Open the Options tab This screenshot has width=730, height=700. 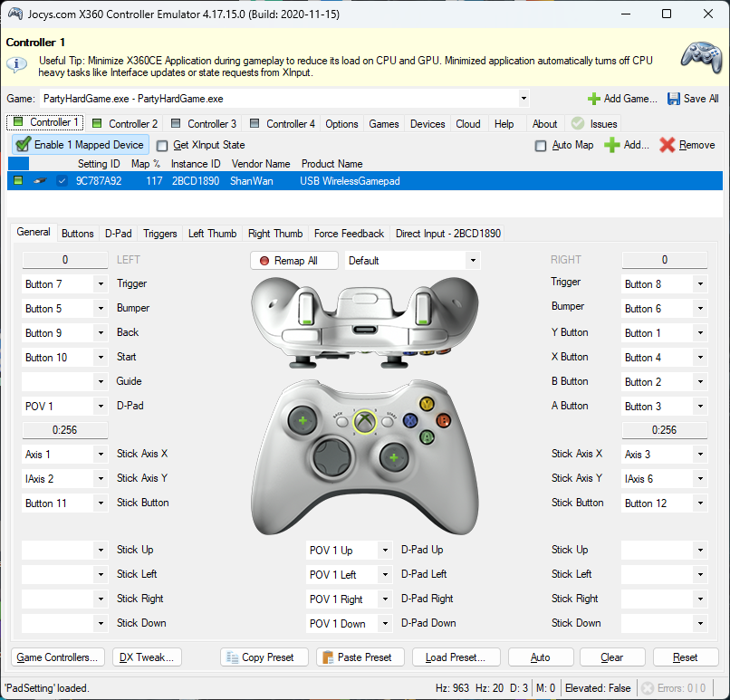[341, 124]
